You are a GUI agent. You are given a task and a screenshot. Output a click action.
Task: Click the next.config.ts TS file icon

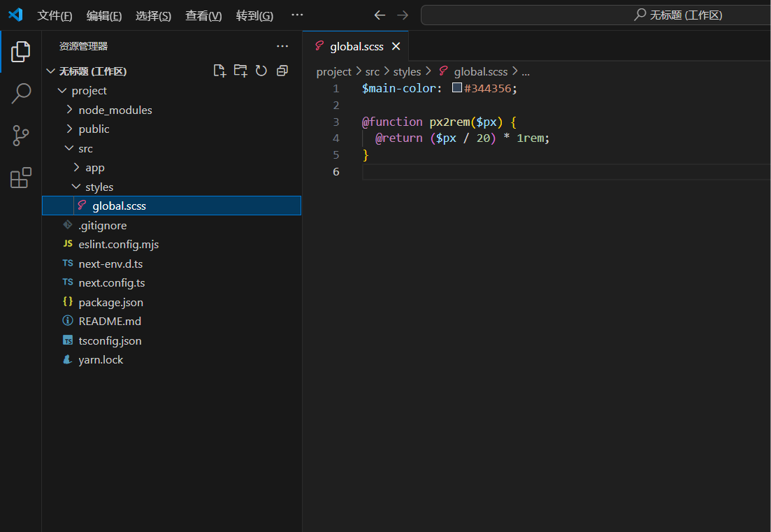point(68,282)
